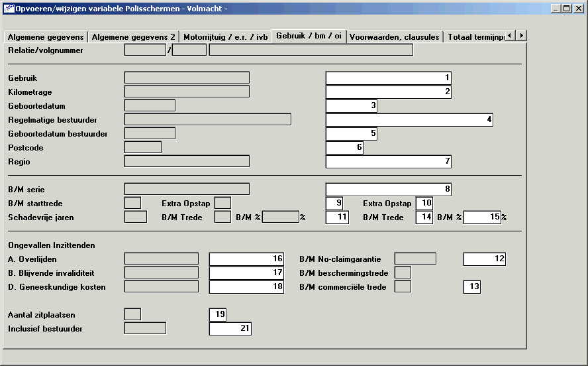Click the Gebruik input field numbered 1
This screenshot has height=366, width=588.
(x=388, y=78)
